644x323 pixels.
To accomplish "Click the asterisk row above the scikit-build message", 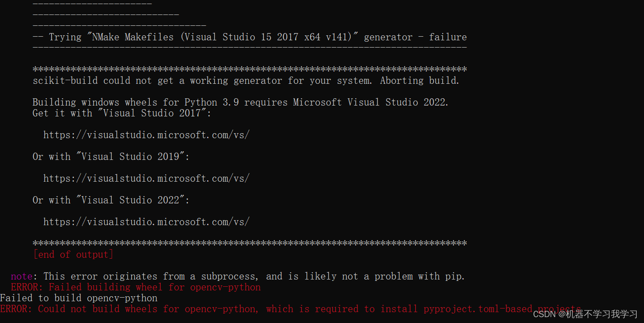I will point(249,70).
